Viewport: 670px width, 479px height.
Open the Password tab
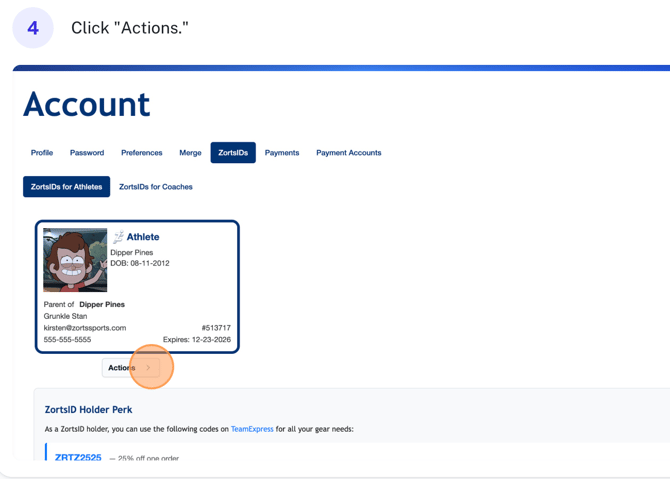pyautogui.click(x=87, y=153)
